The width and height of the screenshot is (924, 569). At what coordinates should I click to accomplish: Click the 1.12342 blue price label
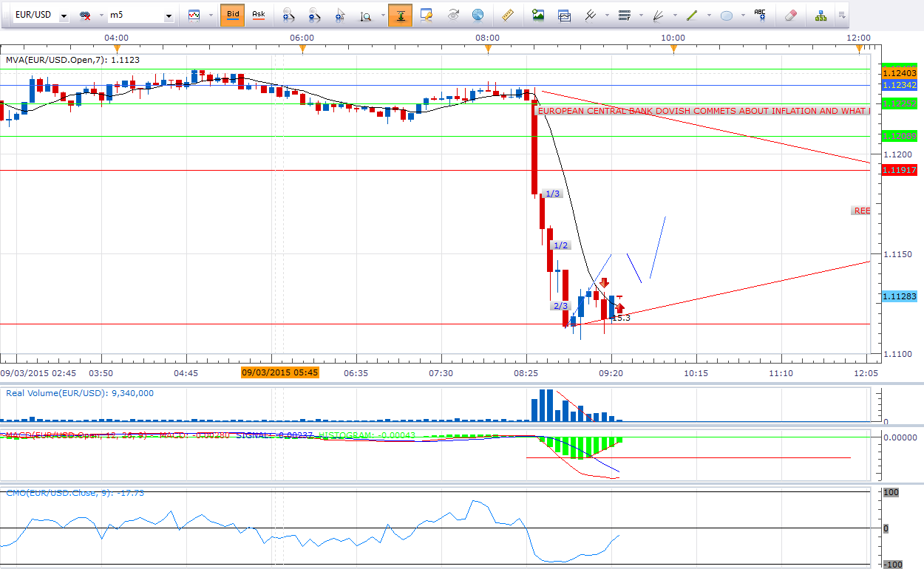(898, 86)
